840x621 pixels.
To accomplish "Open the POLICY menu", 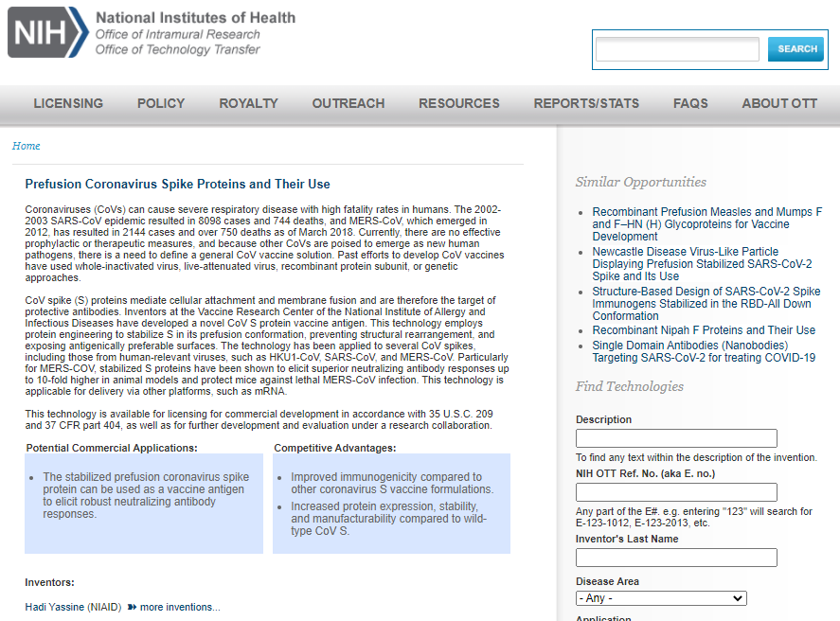I will coord(161,103).
